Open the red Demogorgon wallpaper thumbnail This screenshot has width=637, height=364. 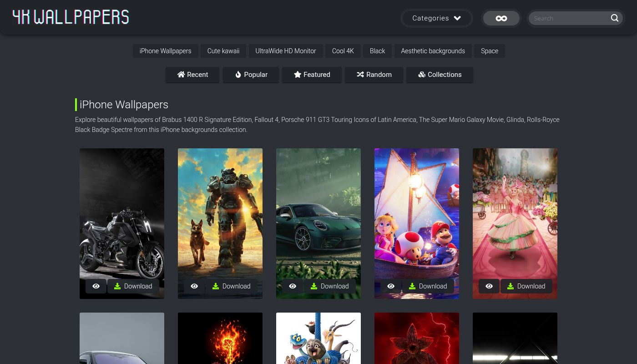pyautogui.click(x=416, y=338)
